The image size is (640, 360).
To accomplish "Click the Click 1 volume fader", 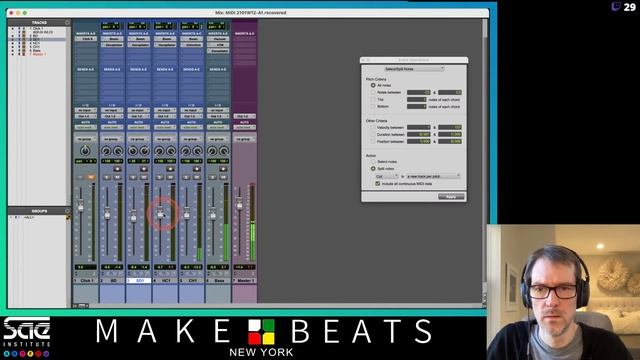I will tap(81, 206).
